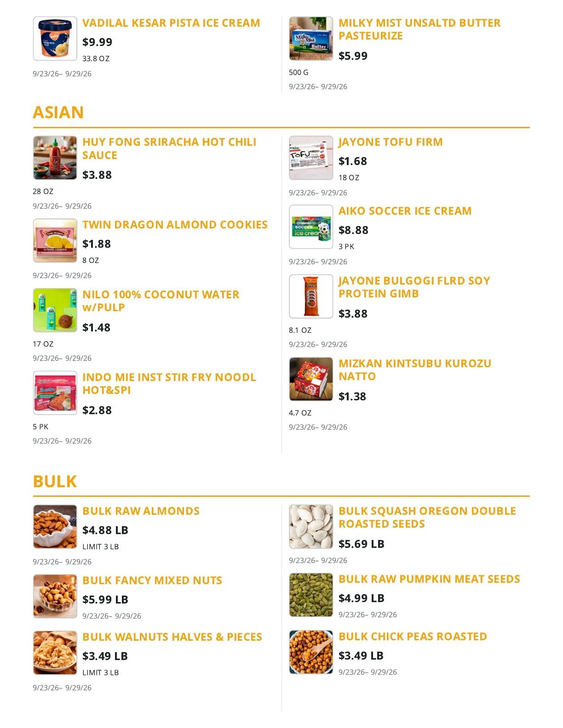Click the BULK section heading
563x728 pixels.
pyautogui.click(x=55, y=481)
